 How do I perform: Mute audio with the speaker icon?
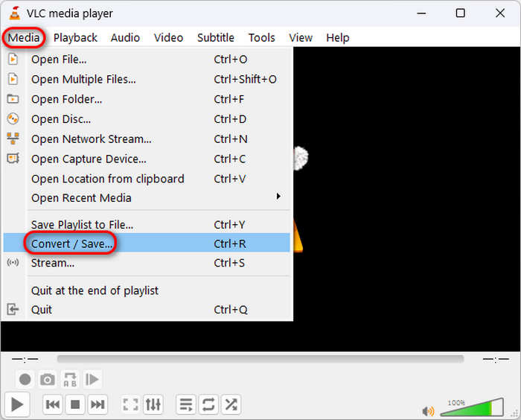(x=428, y=411)
